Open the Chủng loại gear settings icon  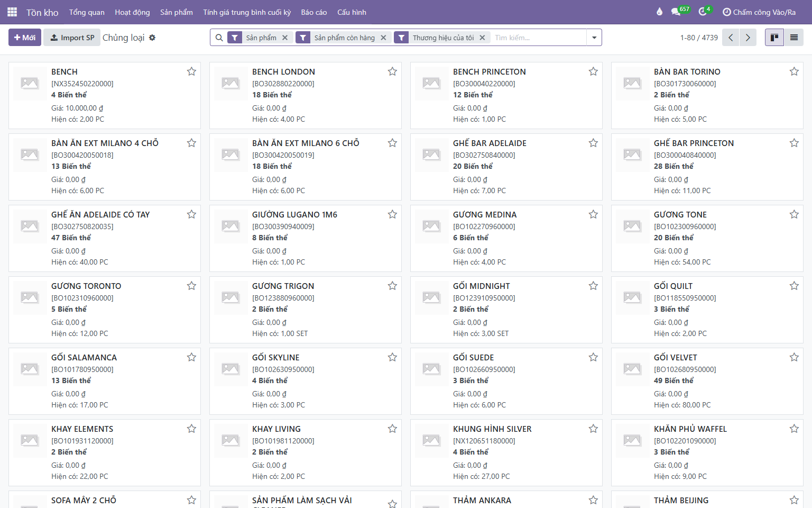click(152, 38)
